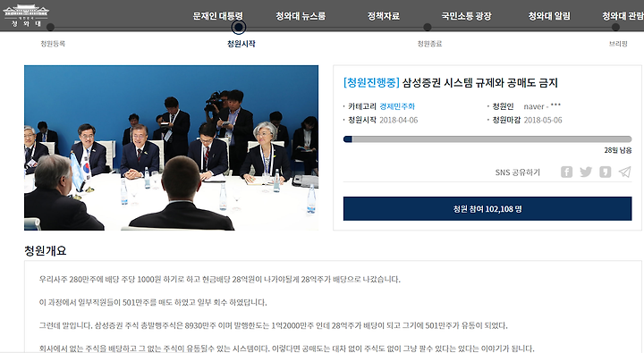Screen dimensions: 644x353
Task: Click the petitioner name naver - ***
Action: pos(542,106)
